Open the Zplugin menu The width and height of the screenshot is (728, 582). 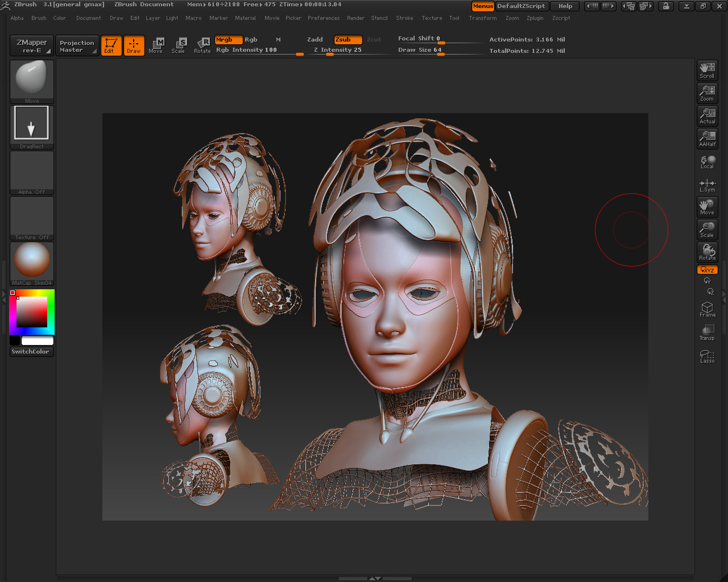535,18
